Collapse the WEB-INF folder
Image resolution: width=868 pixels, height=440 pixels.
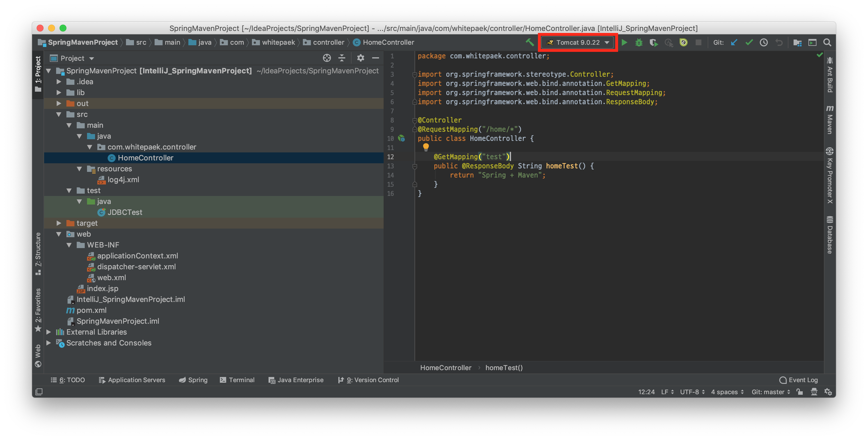coord(69,245)
